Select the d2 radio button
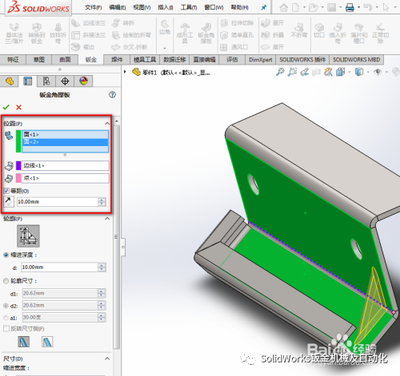This screenshot has width=400, height=376. tap(6, 305)
